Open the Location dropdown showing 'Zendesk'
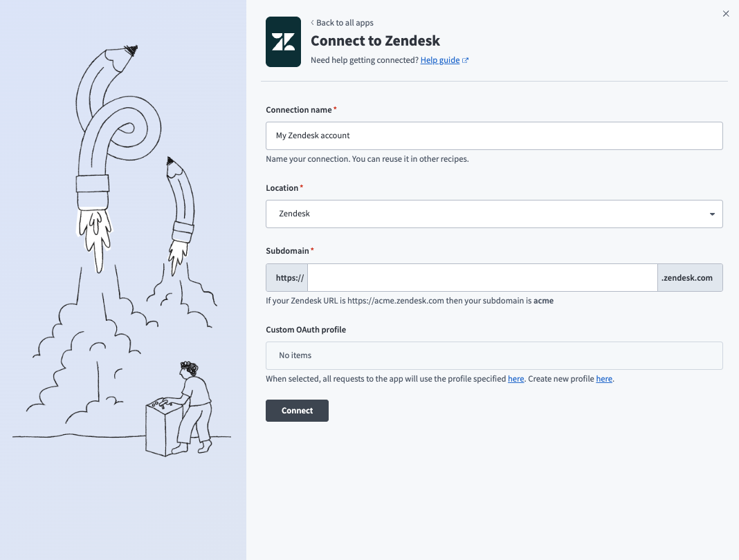739x560 pixels. coord(494,214)
